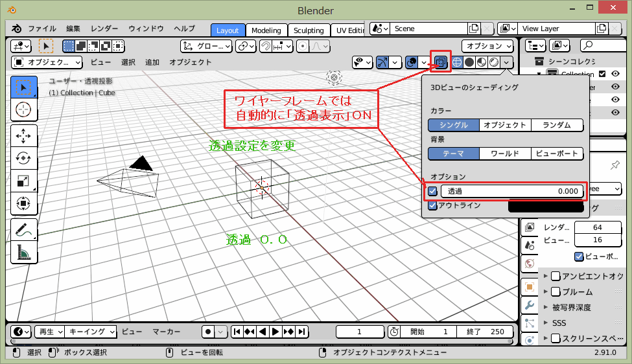Select the Cursor tool
Image resolution: width=632 pixels, height=364 pixels.
tap(24, 109)
